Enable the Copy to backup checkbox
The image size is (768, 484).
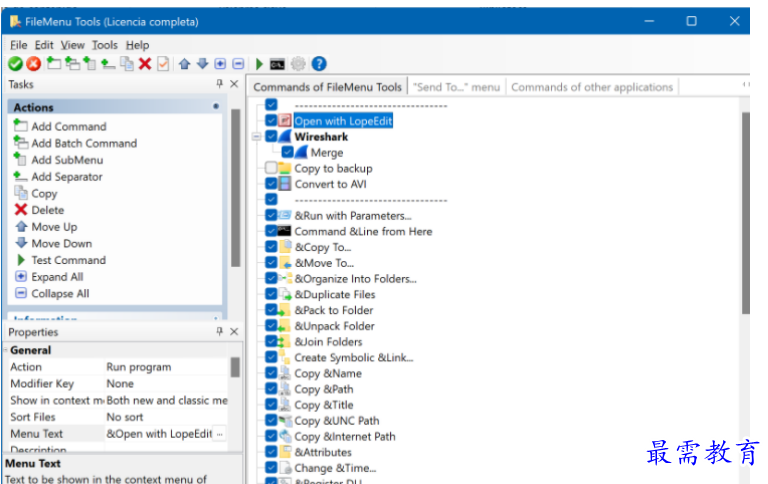(x=271, y=168)
